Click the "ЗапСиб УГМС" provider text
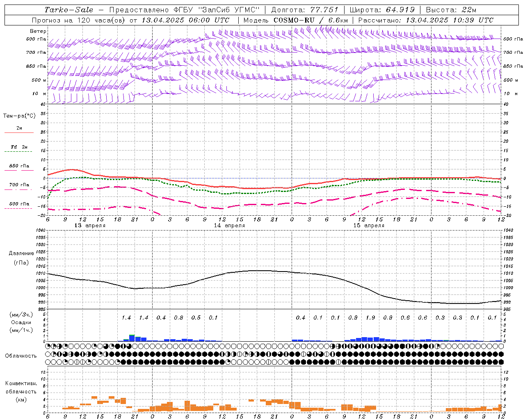Screen dimensions: 525x420 click(x=229, y=10)
